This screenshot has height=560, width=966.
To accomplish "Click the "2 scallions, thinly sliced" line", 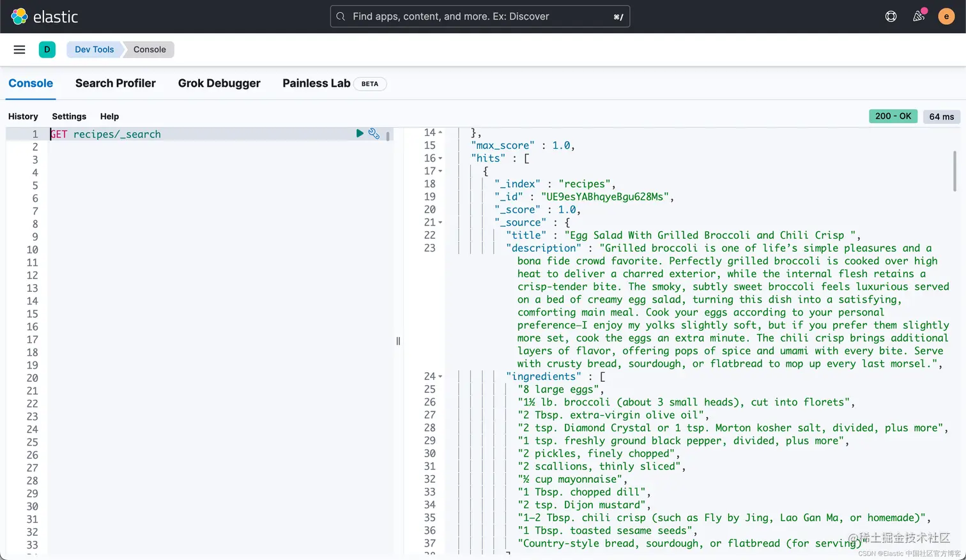I will pyautogui.click(x=602, y=466).
